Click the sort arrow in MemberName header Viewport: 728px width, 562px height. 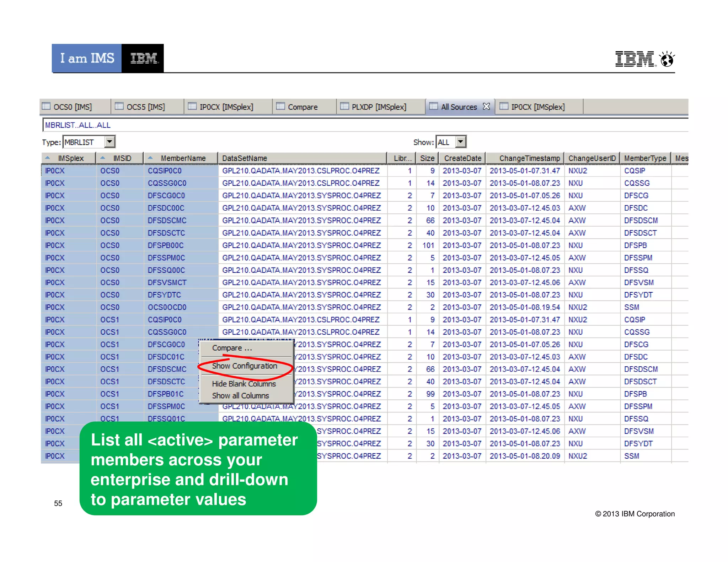point(150,158)
